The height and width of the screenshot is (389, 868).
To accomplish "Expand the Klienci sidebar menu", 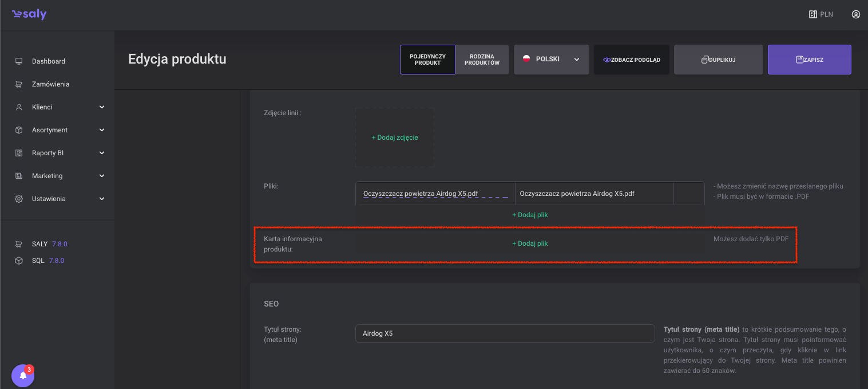I will point(102,107).
